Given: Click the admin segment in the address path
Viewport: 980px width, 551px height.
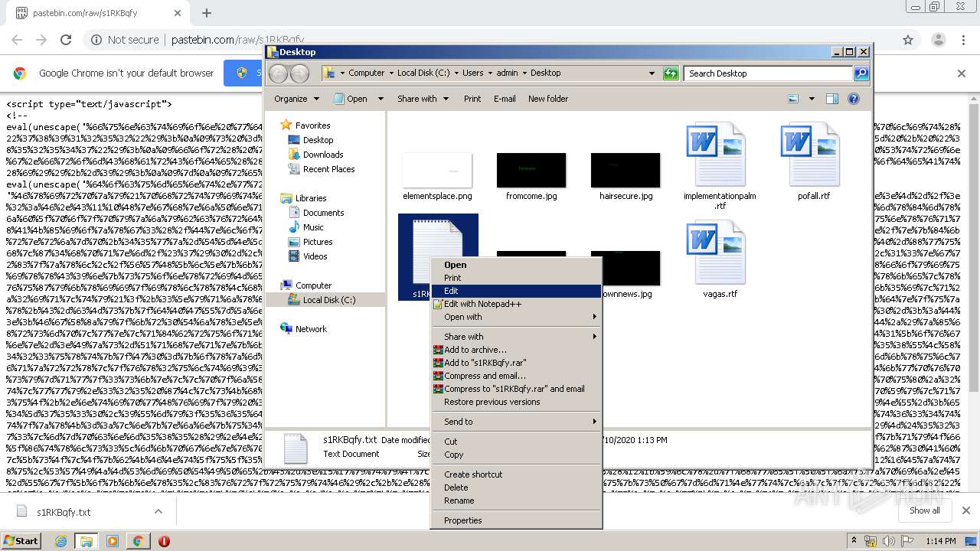Looking at the screenshot, I should point(507,73).
